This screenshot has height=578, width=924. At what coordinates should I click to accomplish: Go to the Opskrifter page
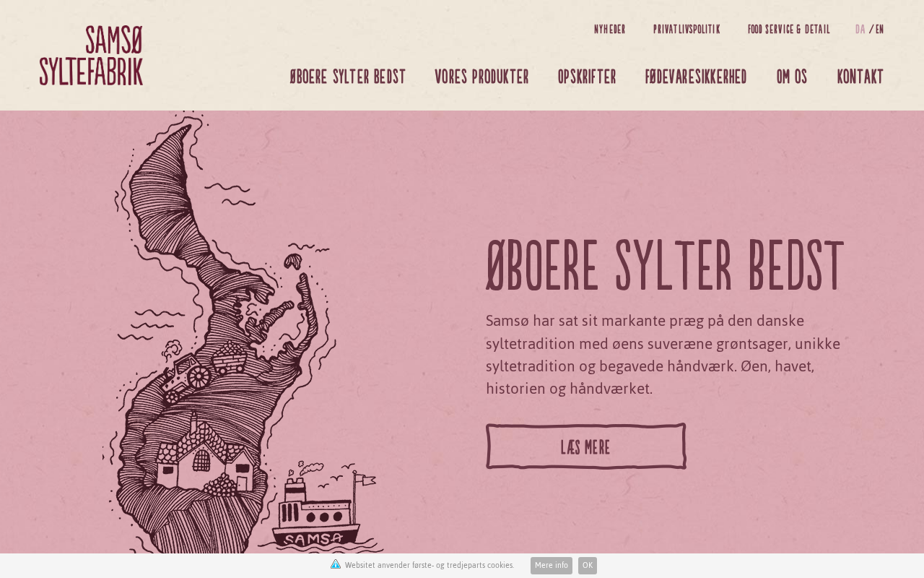tap(587, 77)
